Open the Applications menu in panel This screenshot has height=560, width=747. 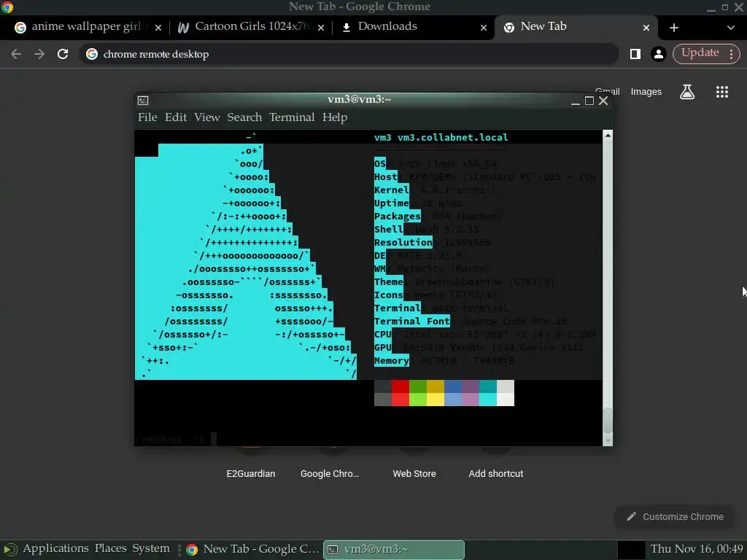click(55, 548)
